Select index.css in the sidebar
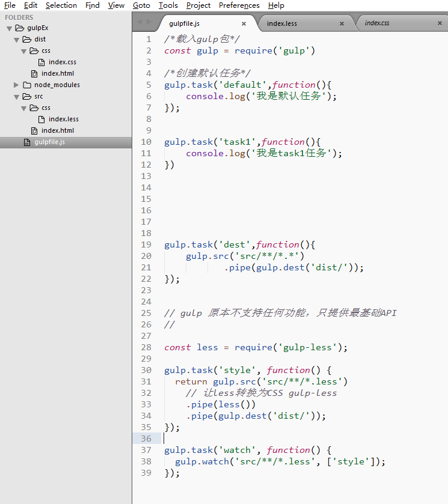 [x=63, y=62]
